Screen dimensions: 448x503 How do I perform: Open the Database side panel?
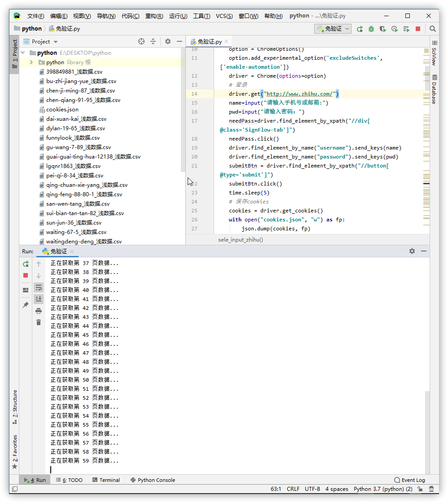434,89
